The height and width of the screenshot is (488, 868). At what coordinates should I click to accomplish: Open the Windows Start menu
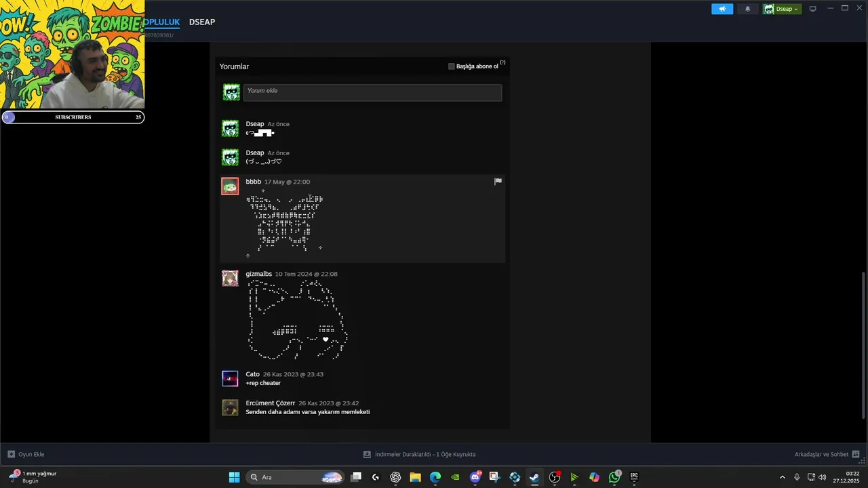tap(234, 477)
